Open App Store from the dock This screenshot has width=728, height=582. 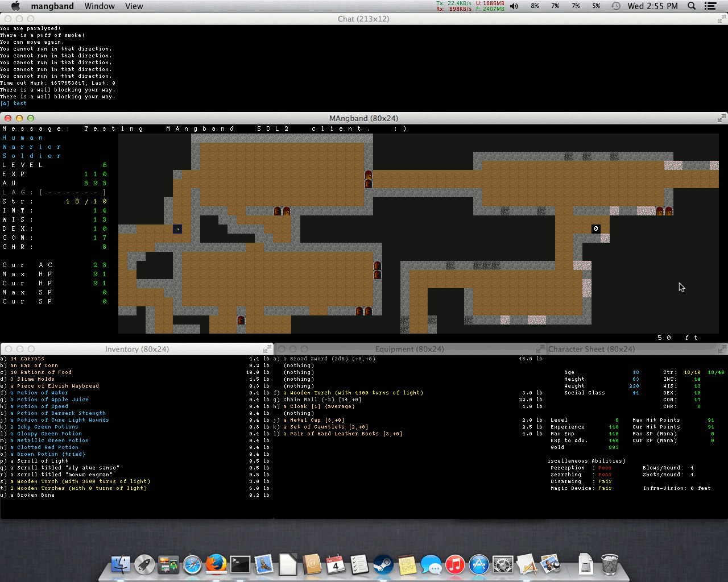[x=479, y=564]
